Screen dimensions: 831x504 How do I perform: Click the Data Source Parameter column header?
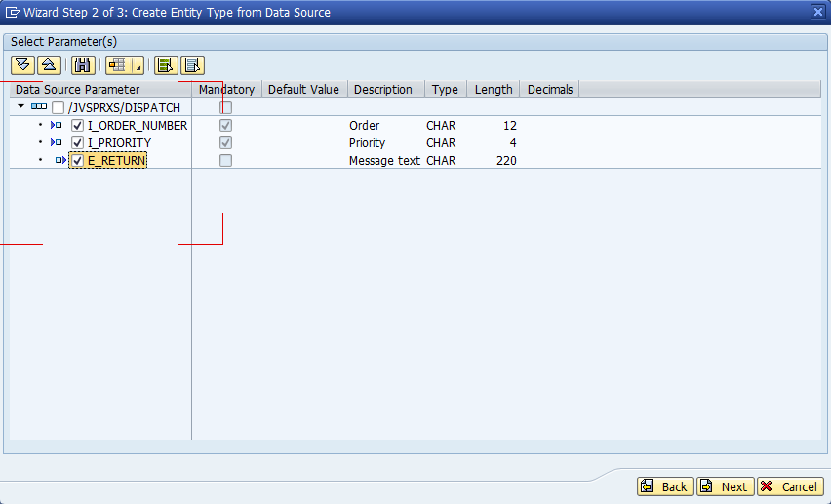100,89
